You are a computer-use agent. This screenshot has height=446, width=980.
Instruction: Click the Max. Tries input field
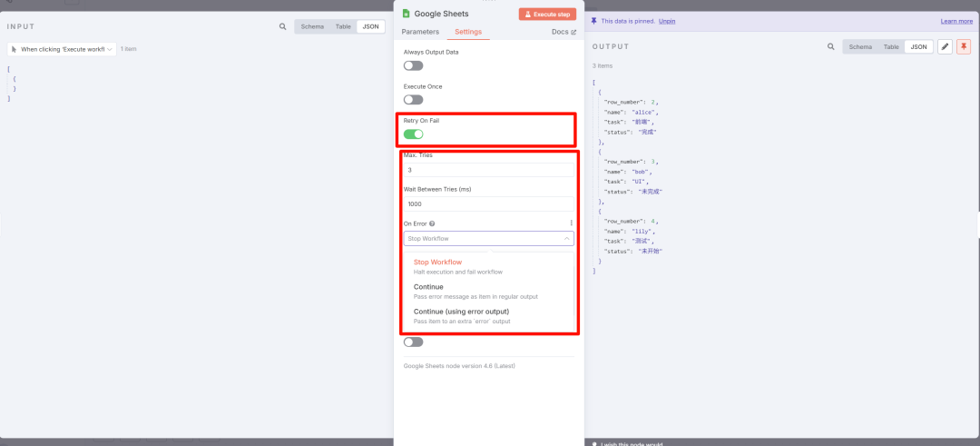coord(488,170)
